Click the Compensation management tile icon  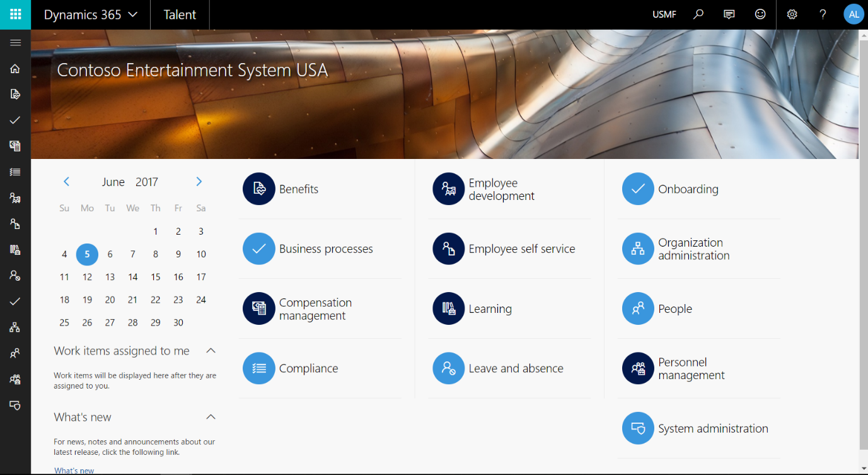pos(258,308)
